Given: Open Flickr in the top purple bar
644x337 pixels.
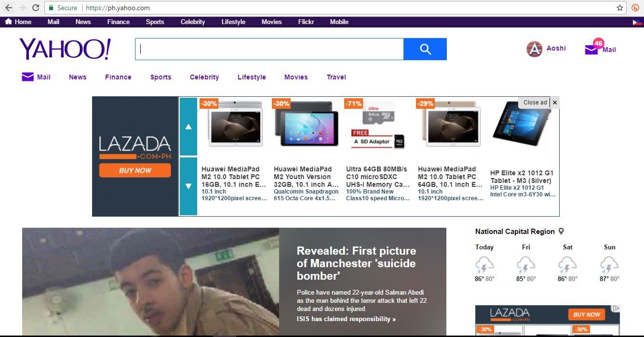Looking at the screenshot, I should [306, 22].
